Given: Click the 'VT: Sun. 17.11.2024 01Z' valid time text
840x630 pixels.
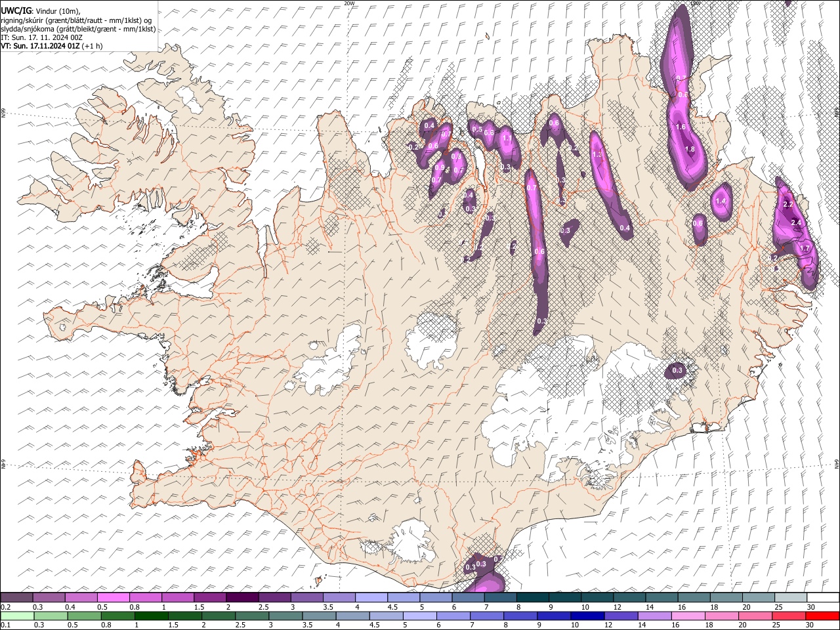Looking at the screenshot, I should (x=41, y=47).
